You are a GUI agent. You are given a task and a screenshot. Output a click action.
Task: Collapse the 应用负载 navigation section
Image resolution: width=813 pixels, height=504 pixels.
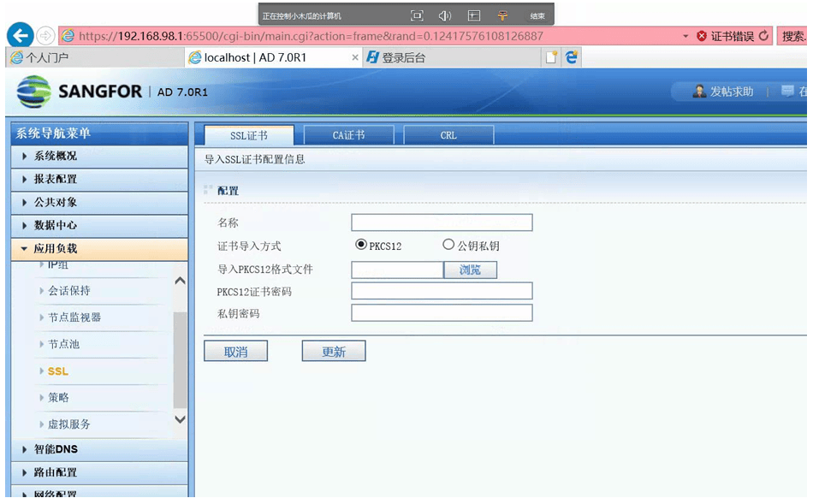[x=53, y=249]
